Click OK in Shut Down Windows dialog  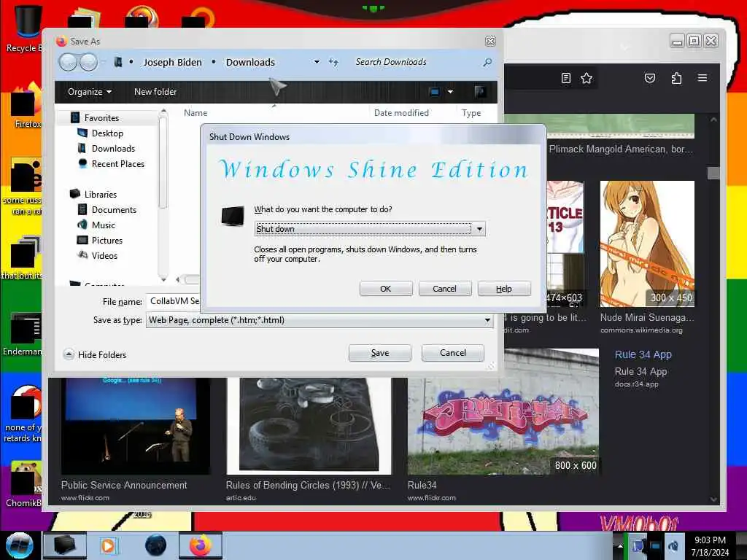[x=385, y=289]
